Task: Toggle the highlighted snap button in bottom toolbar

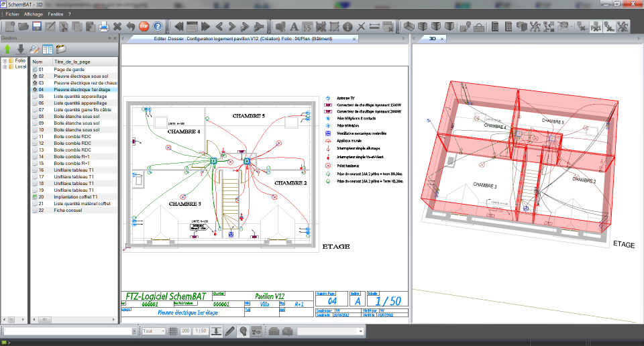Action: tap(217, 331)
